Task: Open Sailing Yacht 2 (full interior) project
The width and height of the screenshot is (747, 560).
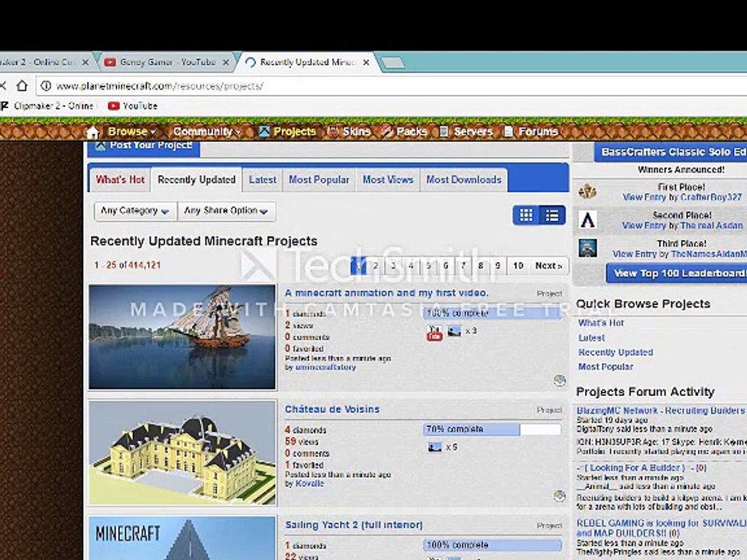Action: coord(353,525)
